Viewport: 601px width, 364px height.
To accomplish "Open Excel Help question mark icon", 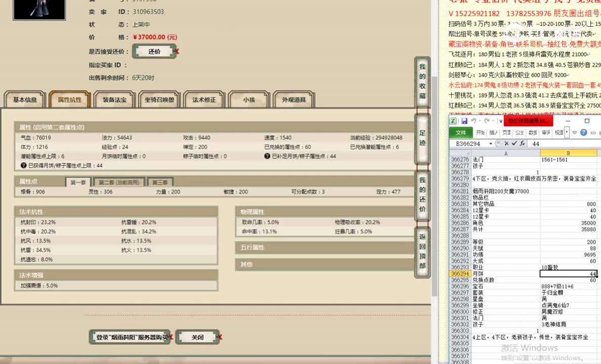I will (x=583, y=132).
